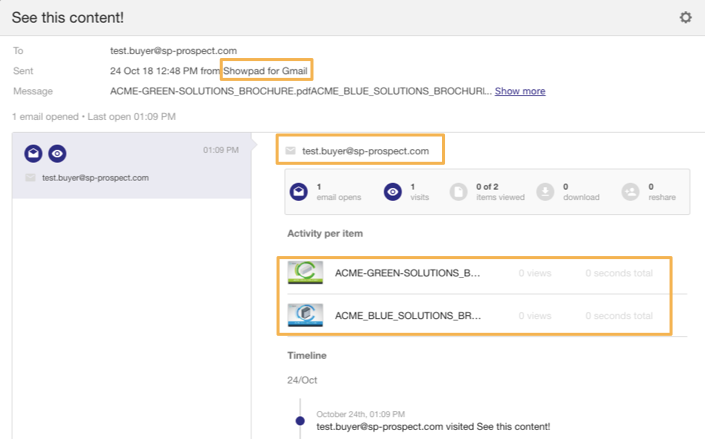Open the ACME-GREEN-SOLUTIONS brochure thumbnail
Screen dimensions: 705x439
(x=305, y=273)
